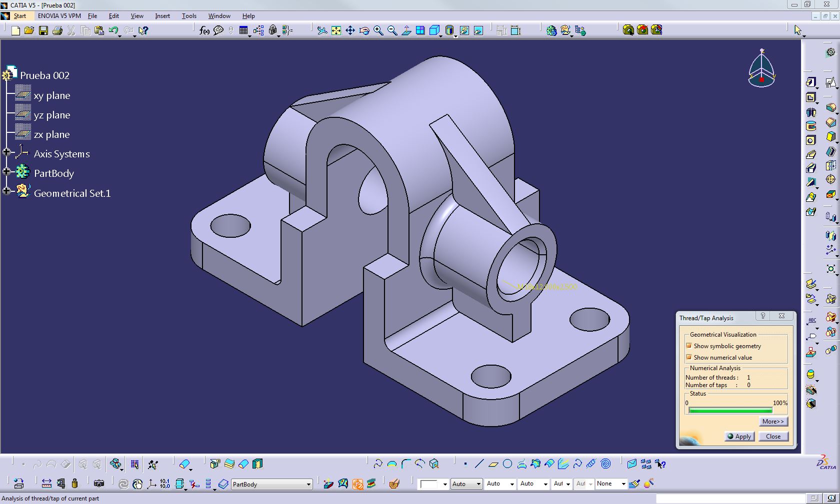The width and height of the screenshot is (840, 504).
Task: Click the Zoom In magnifier
Action: point(378,30)
